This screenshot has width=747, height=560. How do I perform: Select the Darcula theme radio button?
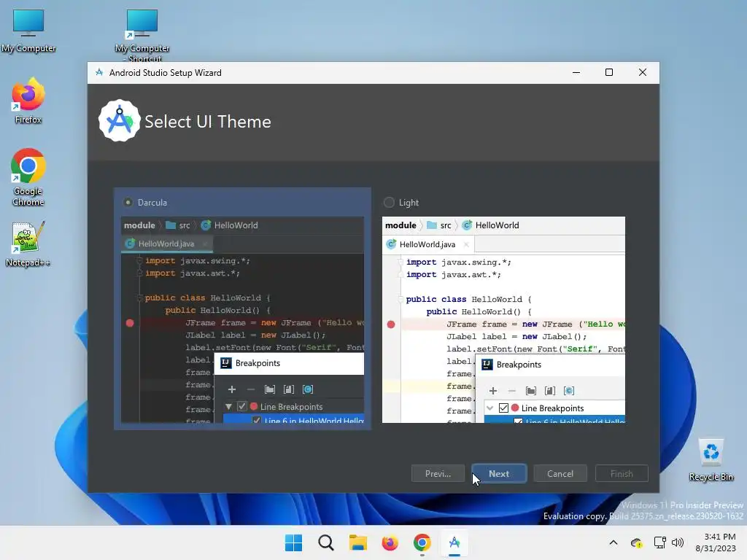pyautogui.click(x=128, y=203)
